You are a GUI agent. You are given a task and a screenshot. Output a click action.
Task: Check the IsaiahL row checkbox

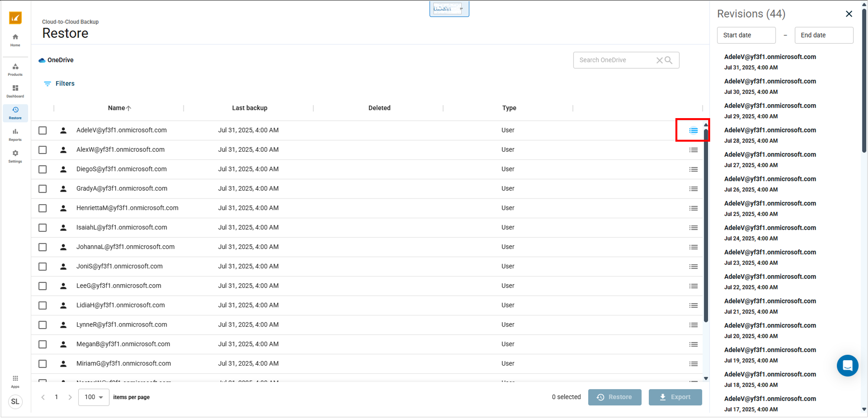click(42, 228)
